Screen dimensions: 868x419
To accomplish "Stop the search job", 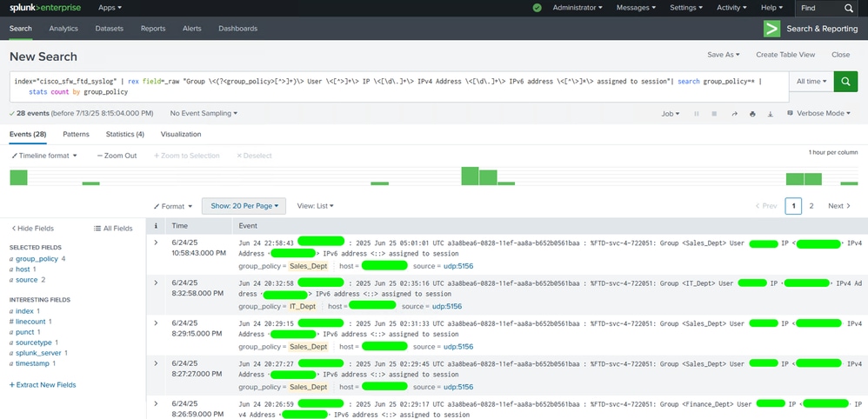I will [714, 114].
